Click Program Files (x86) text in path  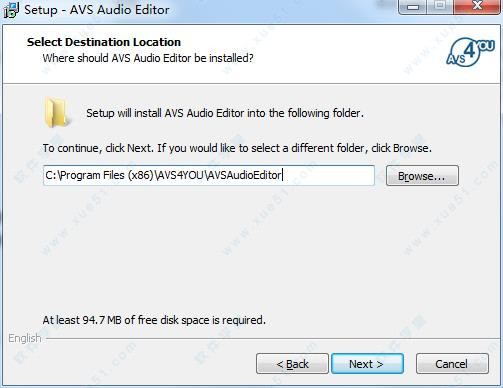tap(107, 175)
